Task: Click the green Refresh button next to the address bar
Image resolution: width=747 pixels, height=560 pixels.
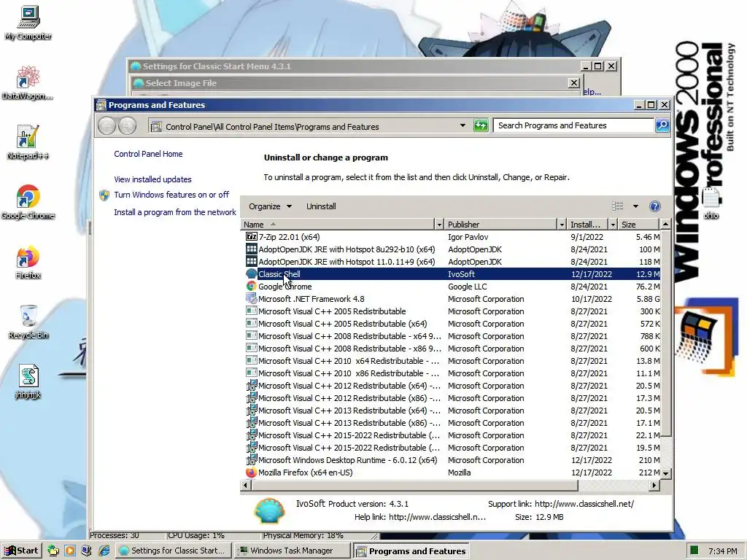Action: (481, 125)
